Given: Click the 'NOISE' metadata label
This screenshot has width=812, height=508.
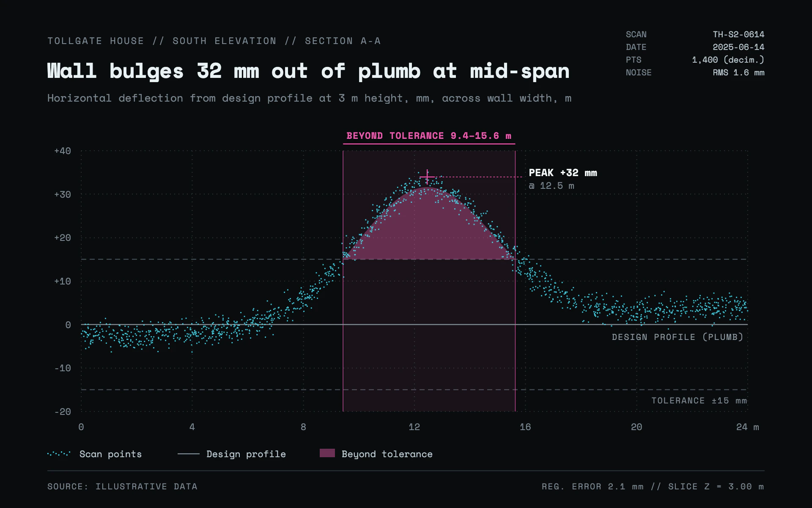Looking at the screenshot, I should point(639,72).
